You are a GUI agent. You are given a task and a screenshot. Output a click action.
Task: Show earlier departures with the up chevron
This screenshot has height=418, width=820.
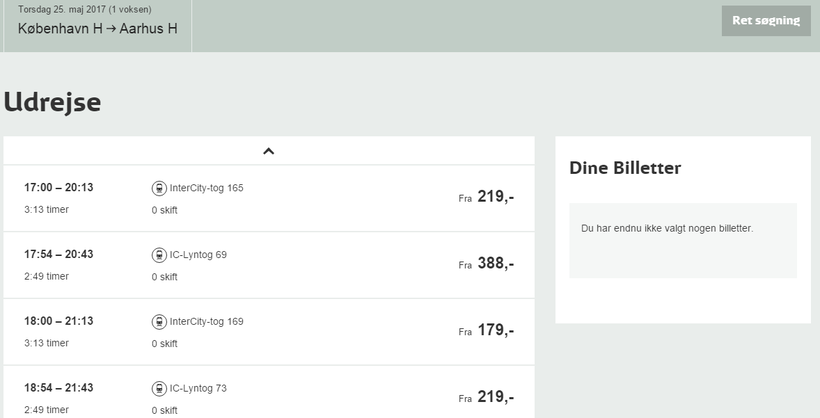[x=268, y=151]
